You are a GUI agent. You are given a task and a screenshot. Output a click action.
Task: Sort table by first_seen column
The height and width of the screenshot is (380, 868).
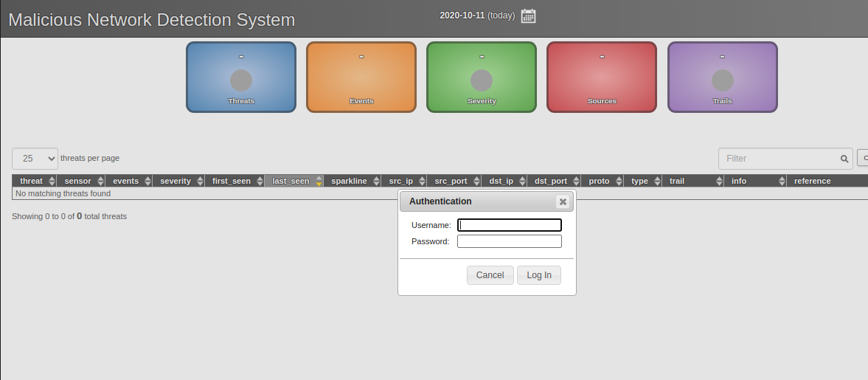pos(235,181)
